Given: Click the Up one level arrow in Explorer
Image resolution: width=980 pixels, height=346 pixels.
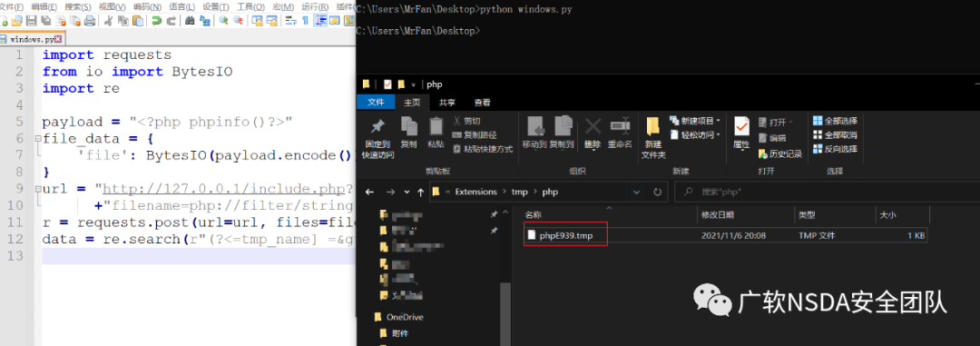Looking at the screenshot, I should pyautogui.click(x=421, y=193).
